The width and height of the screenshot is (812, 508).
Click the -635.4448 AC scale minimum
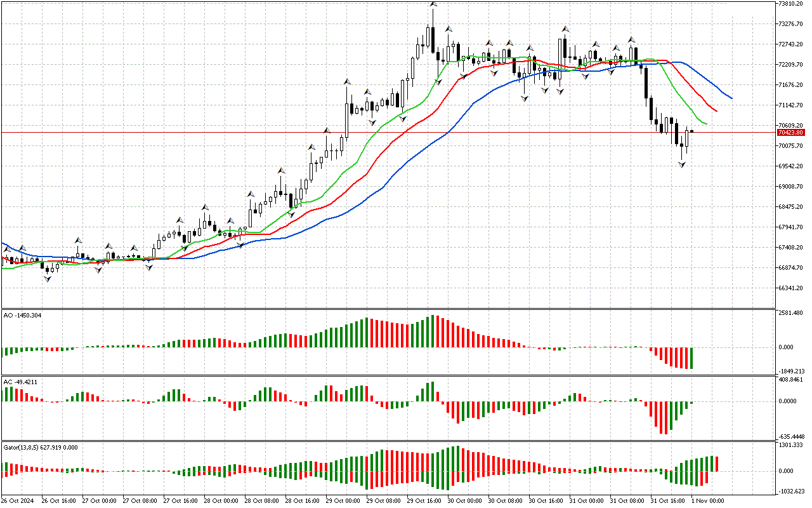pos(790,437)
